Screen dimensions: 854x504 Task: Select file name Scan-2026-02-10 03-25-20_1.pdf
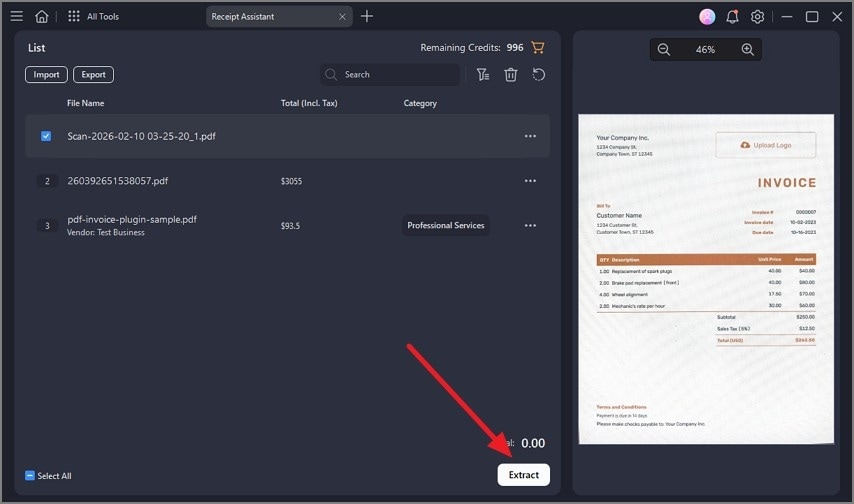(142, 136)
